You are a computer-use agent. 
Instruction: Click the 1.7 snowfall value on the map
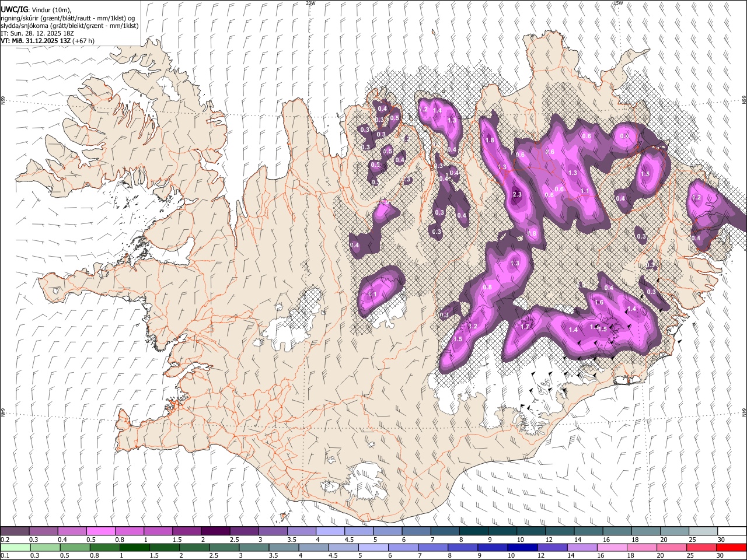coord(525,327)
